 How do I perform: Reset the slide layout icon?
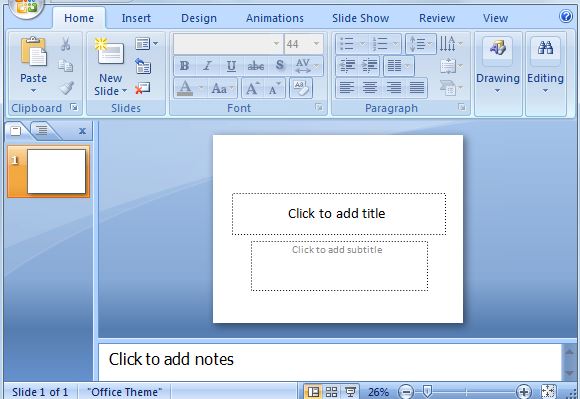pyautogui.click(x=143, y=66)
